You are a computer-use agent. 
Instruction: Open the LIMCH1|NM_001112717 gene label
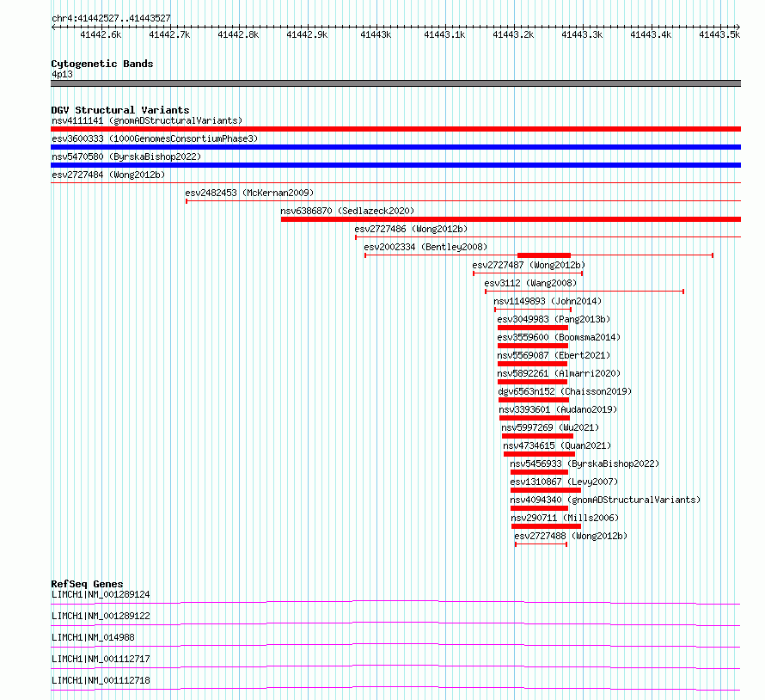tap(101, 659)
